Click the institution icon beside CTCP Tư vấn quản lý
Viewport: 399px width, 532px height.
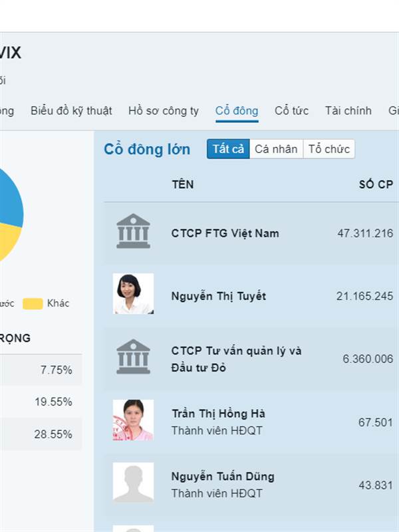(x=133, y=357)
